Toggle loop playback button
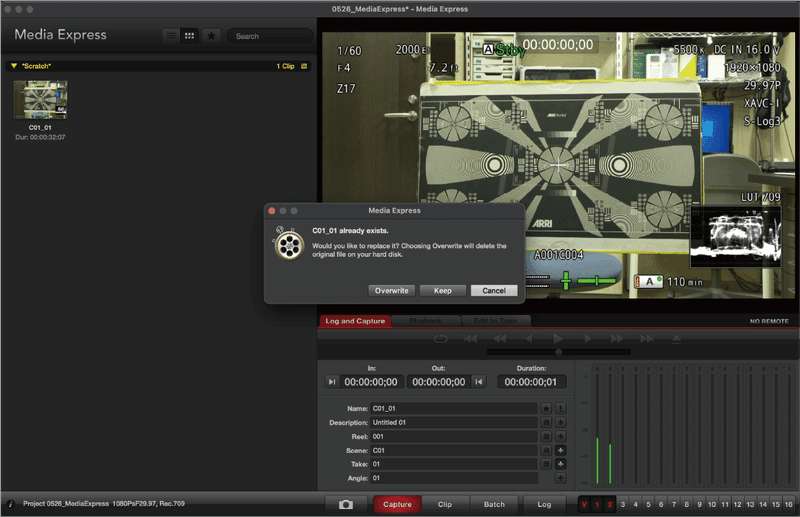Image resolution: width=800 pixels, height=517 pixels. (x=440, y=339)
